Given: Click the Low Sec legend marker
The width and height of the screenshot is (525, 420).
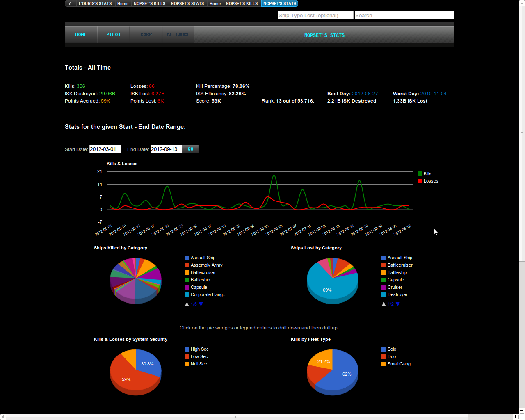Looking at the screenshot, I should point(187,356).
